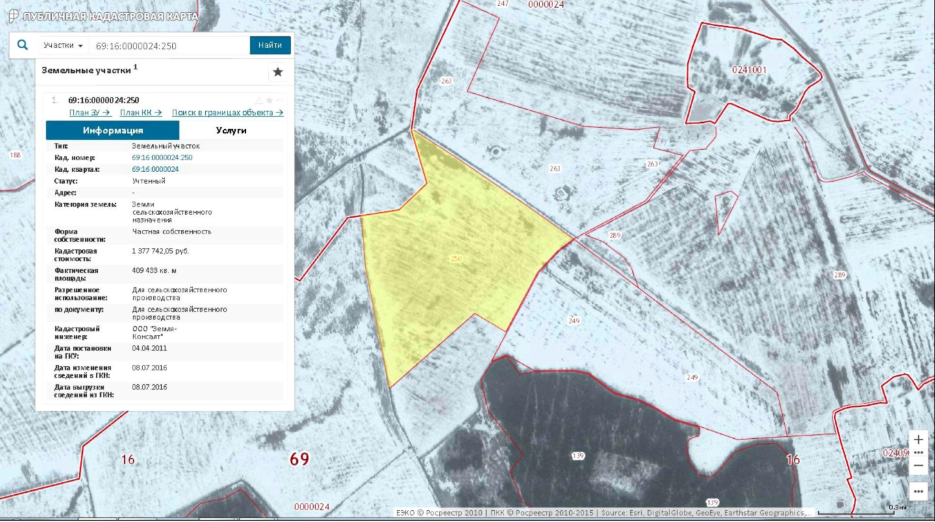Switch to the Услуги tab
This screenshot has height=522, width=935.
point(231,131)
